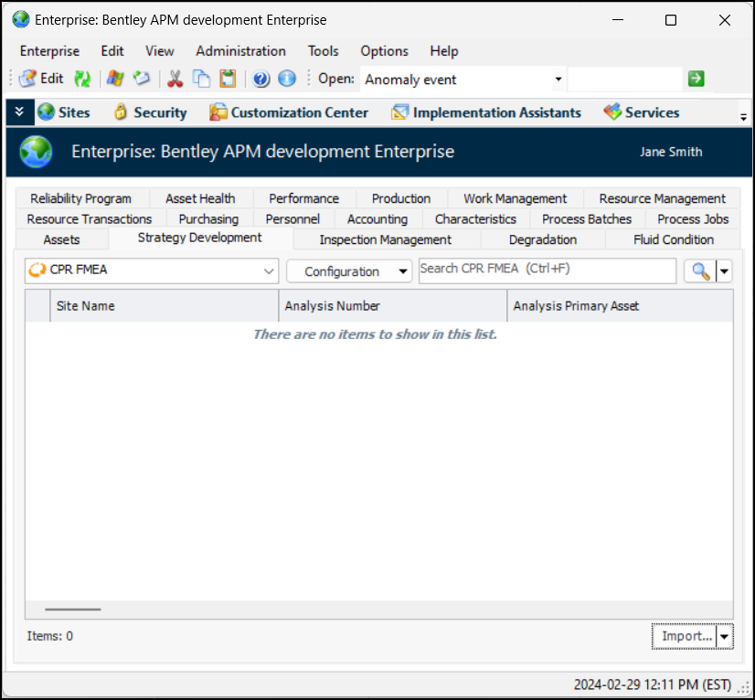The height and width of the screenshot is (700, 755).
Task: Open the Configuration dropdown button
Action: [349, 271]
